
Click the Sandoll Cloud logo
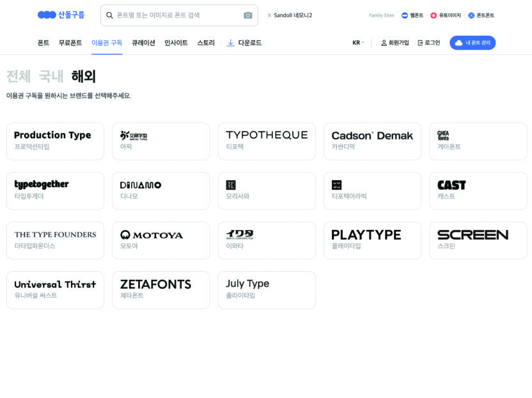pos(60,15)
